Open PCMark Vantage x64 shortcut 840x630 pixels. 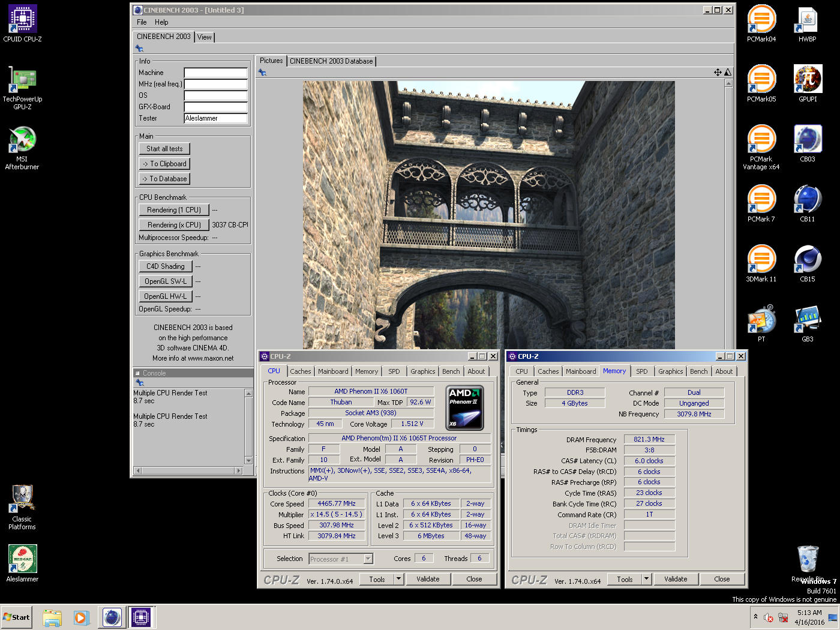pyautogui.click(x=761, y=148)
